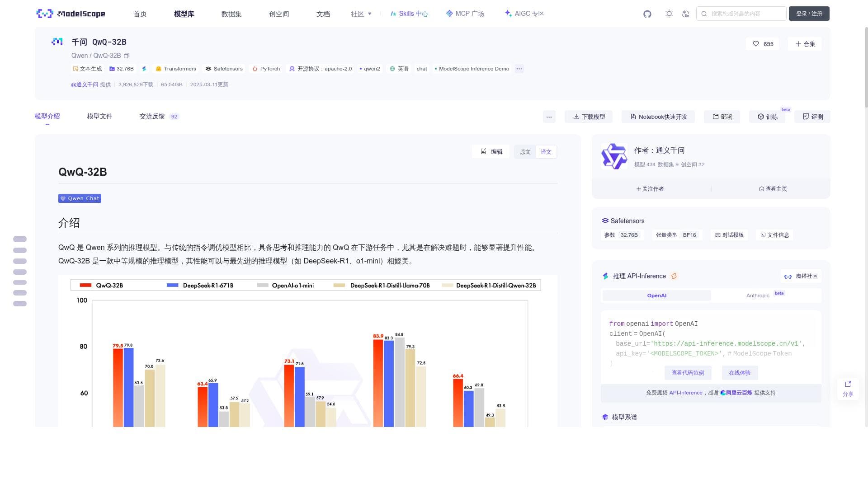868x488 pixels.
Task: Open the ModelScope logo home link
Action: (71, 14)
